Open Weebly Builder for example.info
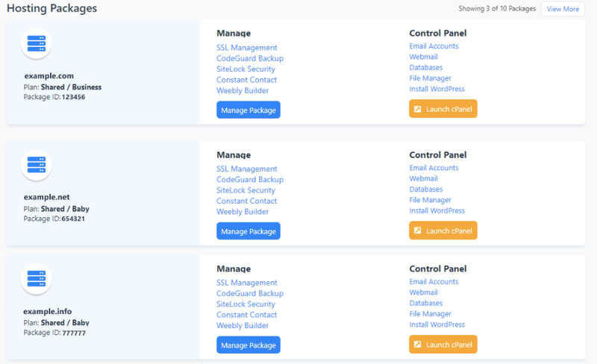This screenshot has height=364, width=597. tap(243, 325)
